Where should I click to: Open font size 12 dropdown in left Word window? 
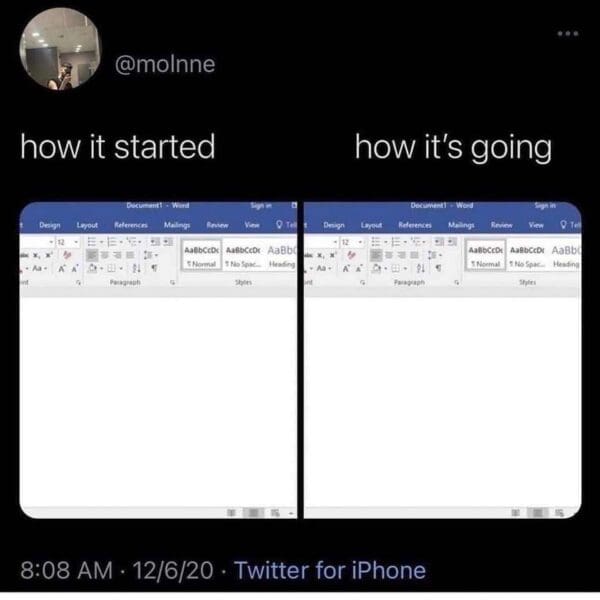click(x=68, y=242)
